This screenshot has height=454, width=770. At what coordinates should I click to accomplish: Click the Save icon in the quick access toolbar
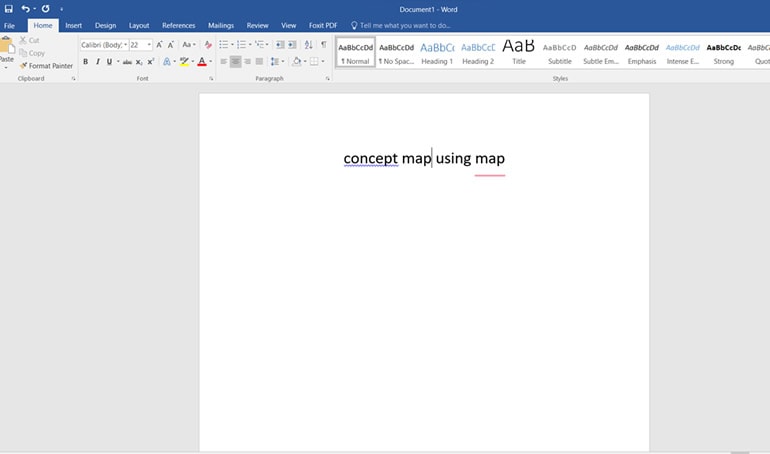pos(9,8)
